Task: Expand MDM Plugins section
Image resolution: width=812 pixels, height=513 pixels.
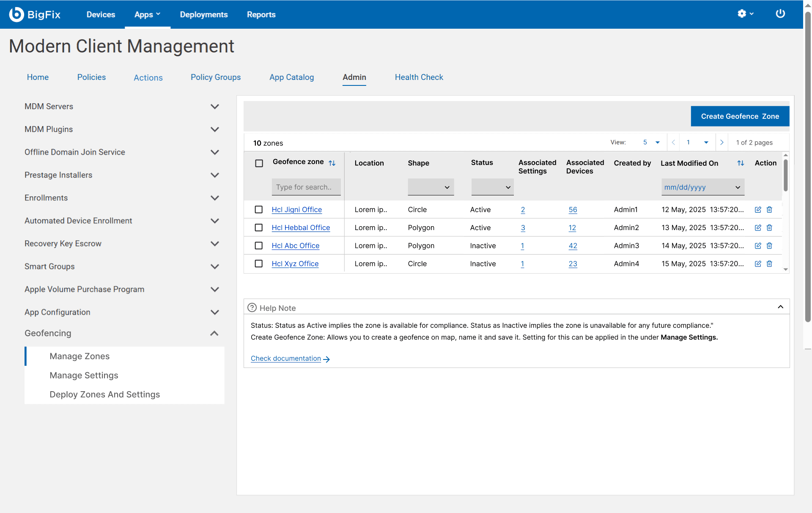Action: tap(215, 129)
